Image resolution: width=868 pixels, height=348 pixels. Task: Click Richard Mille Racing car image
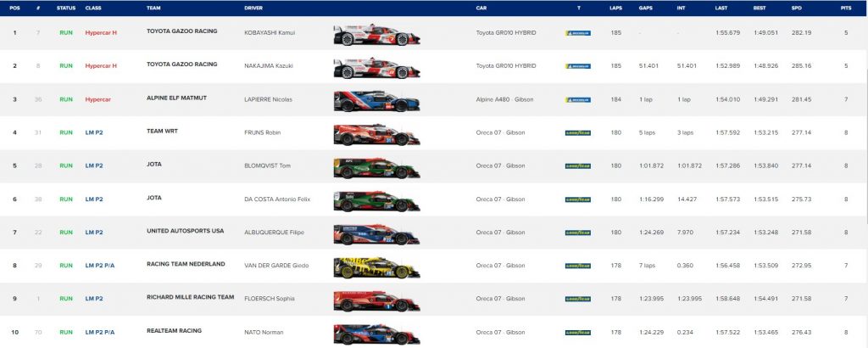coord(376,301)
